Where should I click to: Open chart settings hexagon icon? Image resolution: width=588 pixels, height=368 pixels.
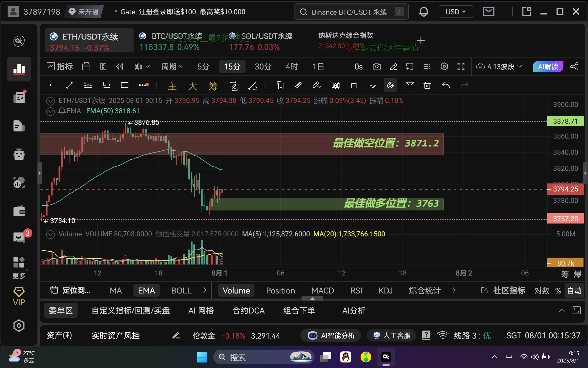tap(444, 66)
